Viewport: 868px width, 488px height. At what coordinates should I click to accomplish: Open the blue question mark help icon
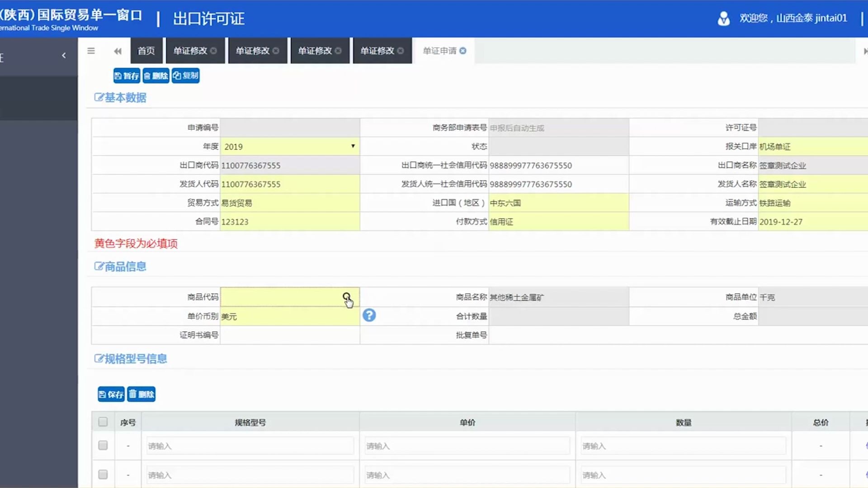point(369,315)
